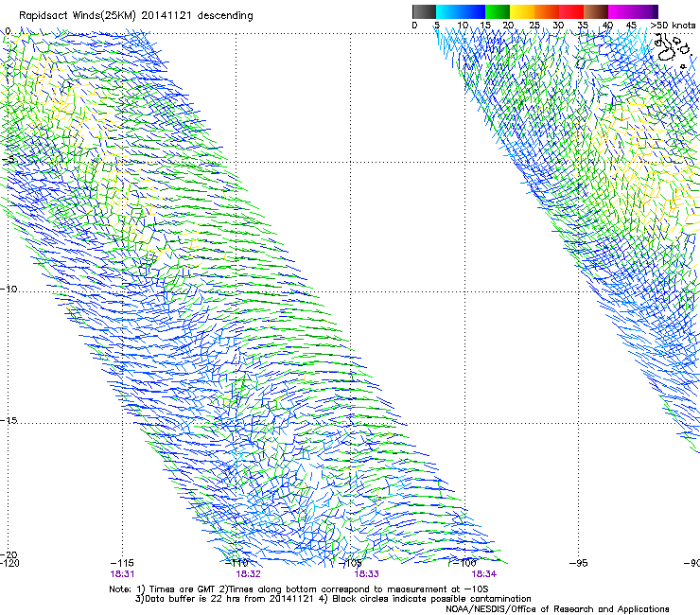Click the cyan-blue 5-15 knots color band
This screenshot has height=615, width=700.
click(461, 11)
